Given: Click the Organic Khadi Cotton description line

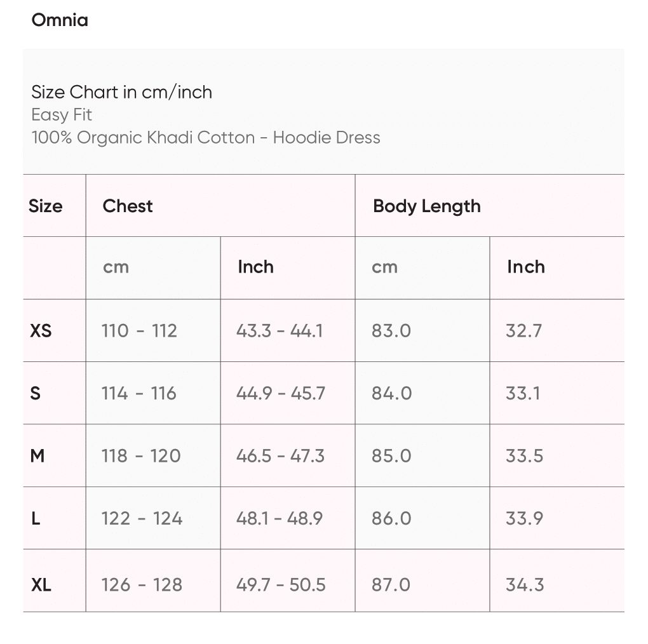Looking at the screenshot, I should tap(206, 138).
